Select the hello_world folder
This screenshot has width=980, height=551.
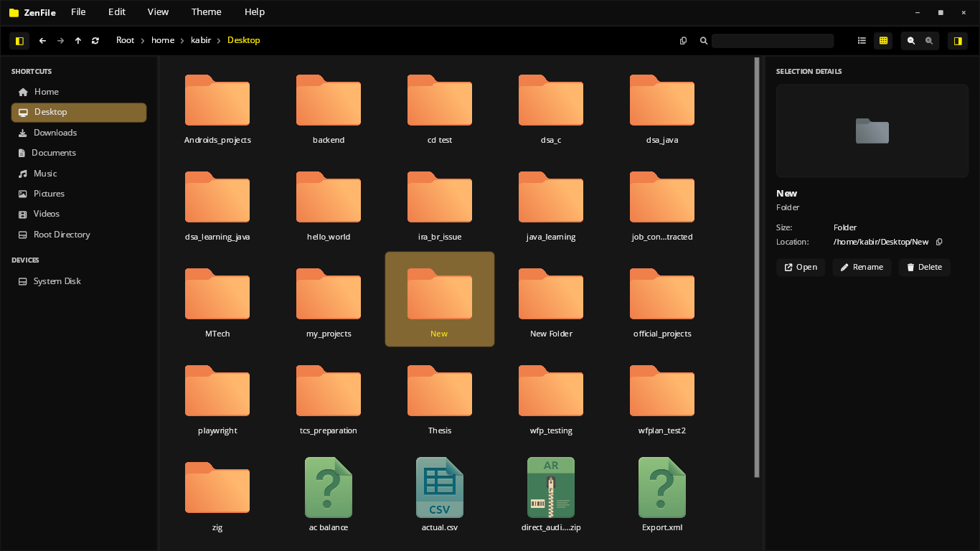pos(329,202)
